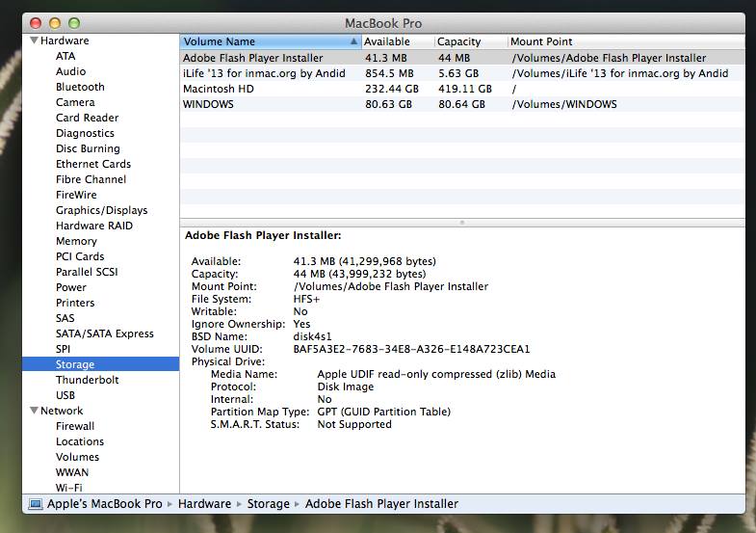Click the Apple UDIF Media Name value

click(x=437, y=374)
